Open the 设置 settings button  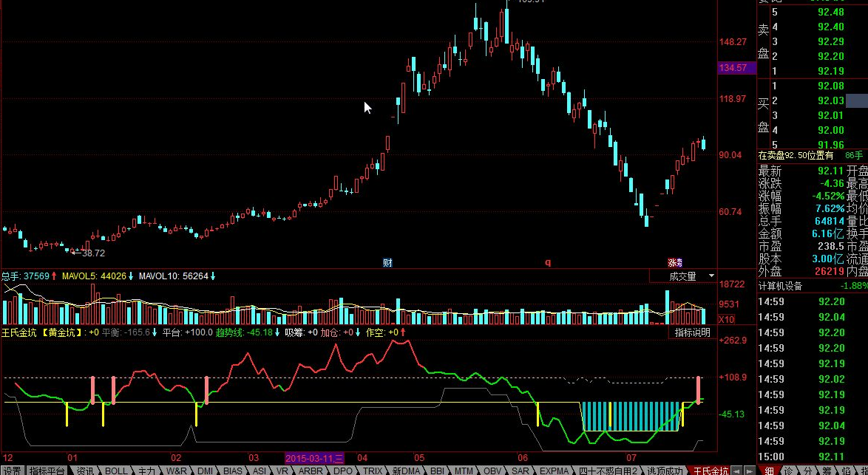[12, 471]
